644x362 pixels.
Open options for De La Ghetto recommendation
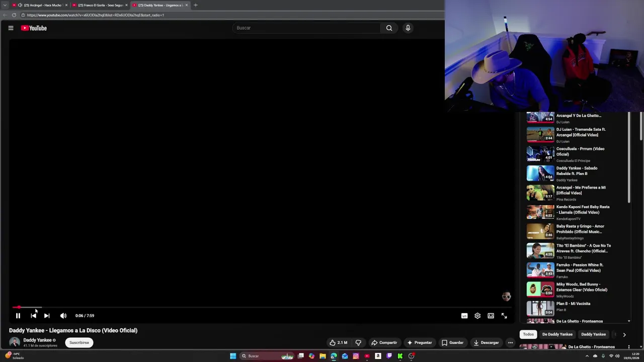[x=629, y=347]
